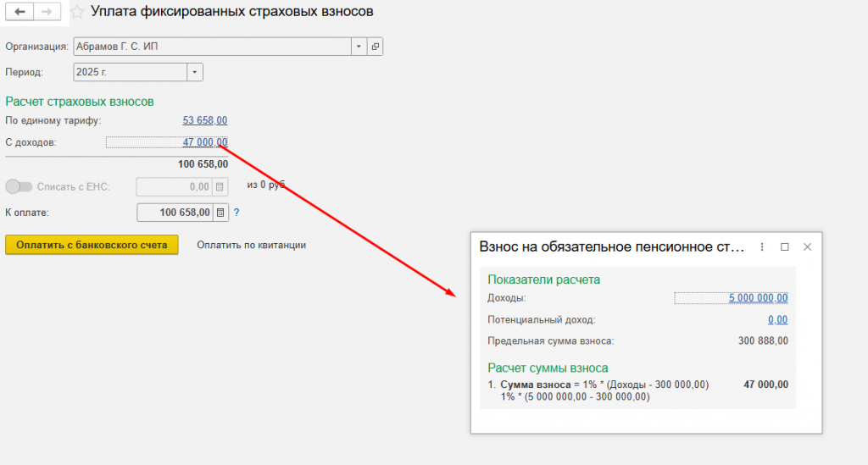Toggle the Списать с ЕНС switch
The image size is (868, 465).
click(19, 187)
